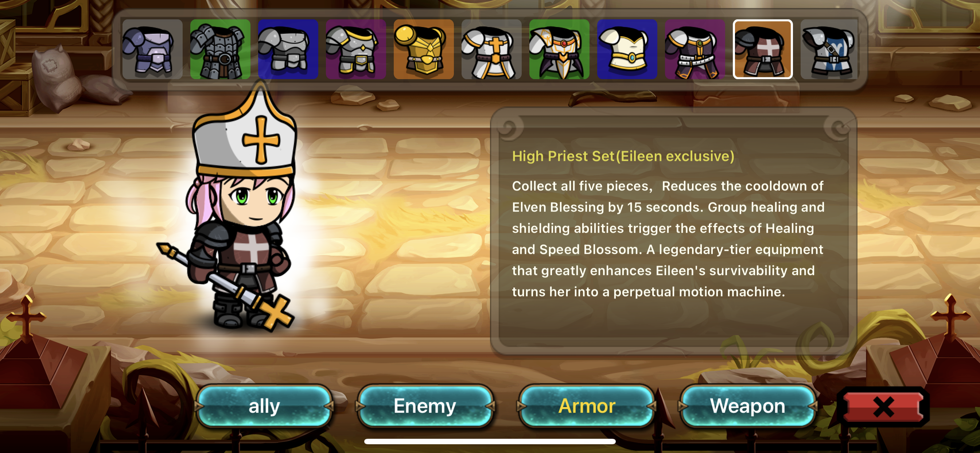
Task: Select the lavender plate armor on gray tile
Action: click(x=152, y=50)
